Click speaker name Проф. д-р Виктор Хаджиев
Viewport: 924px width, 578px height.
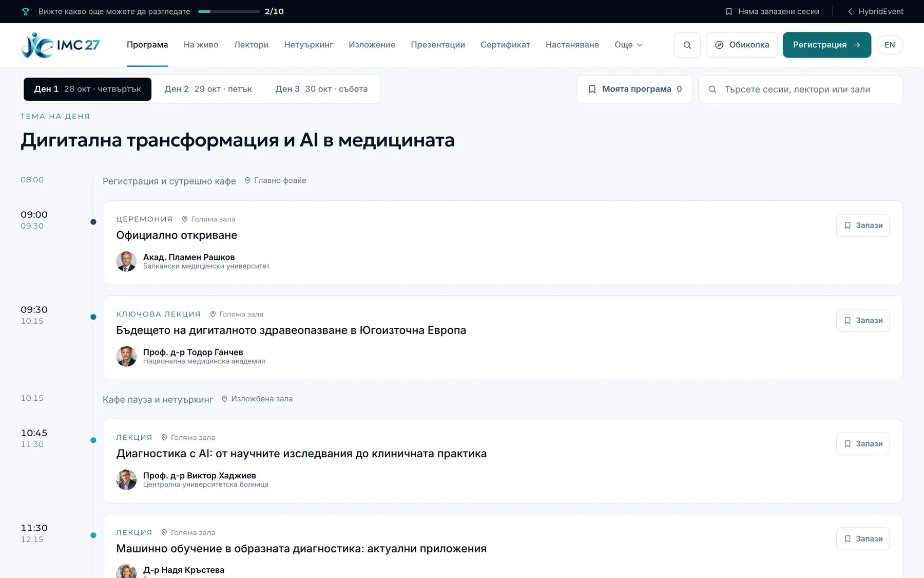coord(199,475)
